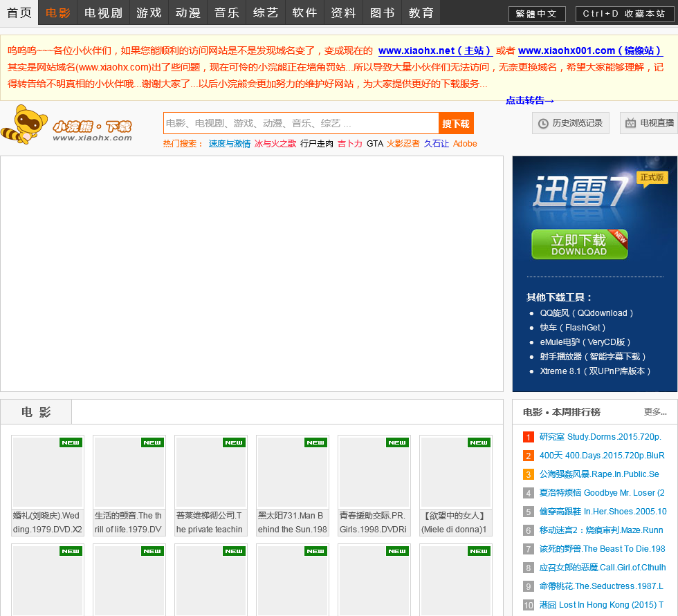
Task: Open the www.xiaohx.net main site link
Action: point(435,50)
